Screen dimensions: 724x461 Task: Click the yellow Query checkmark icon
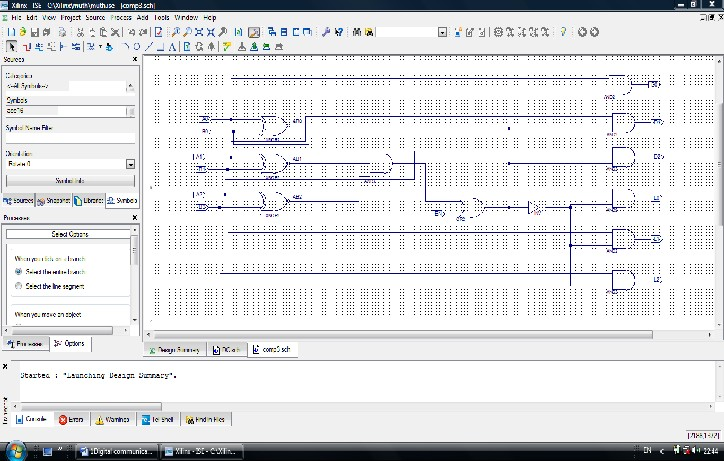pos(226,46)
